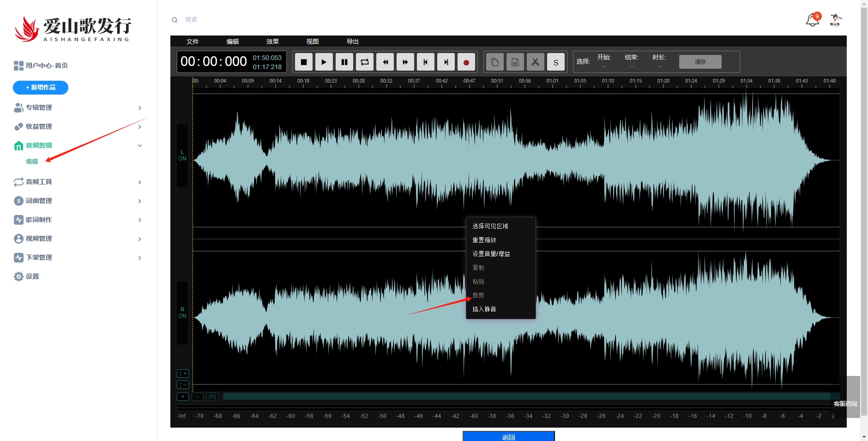Increase vertical zoom of the waveform

[x=183, y=374]
